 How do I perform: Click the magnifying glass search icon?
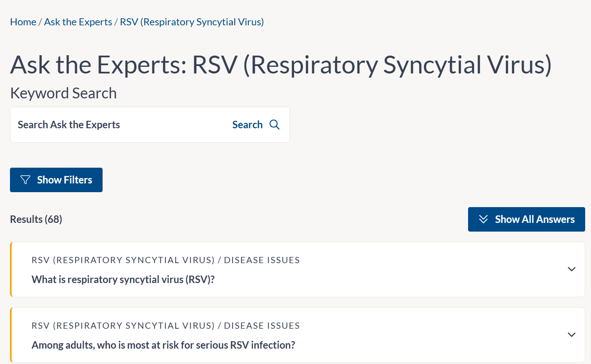point(275,125)
